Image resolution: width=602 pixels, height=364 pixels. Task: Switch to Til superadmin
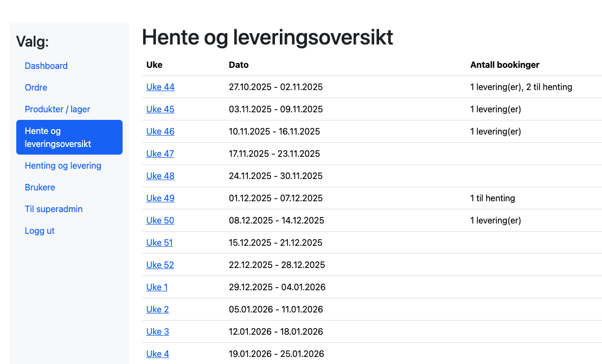54,209
